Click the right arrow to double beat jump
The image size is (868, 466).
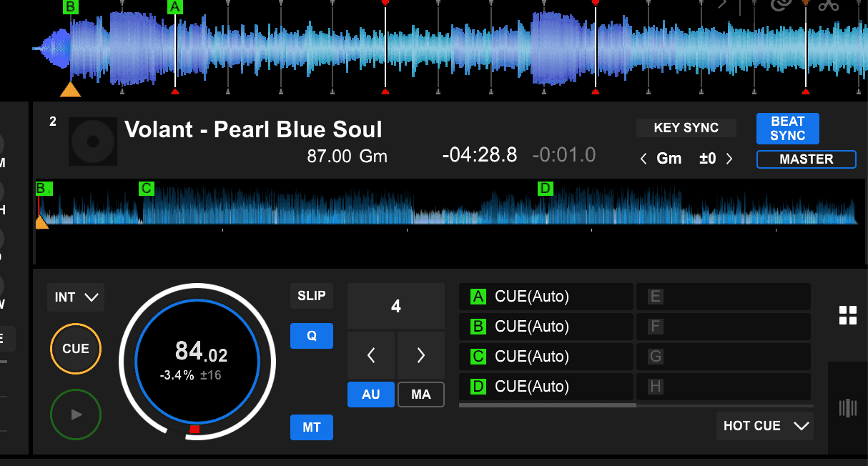[x=420, y=355]
